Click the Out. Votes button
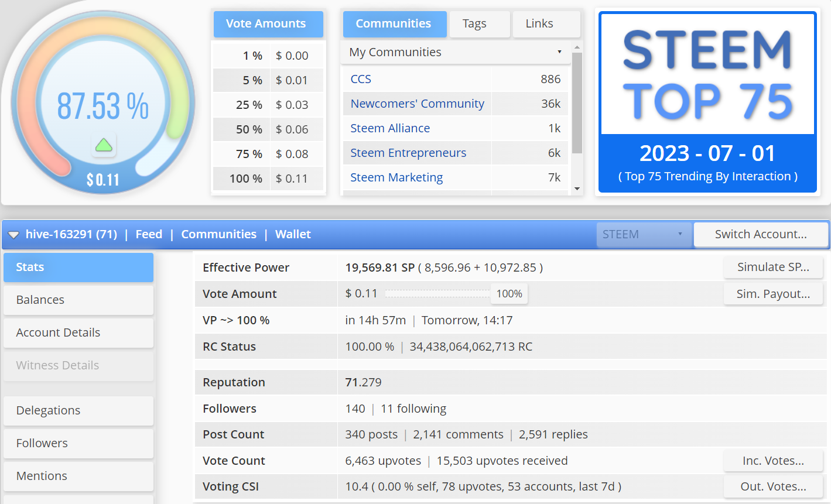The height and width of the screenshot is (504, 831). pyautogui.click(x=773, y=486)
